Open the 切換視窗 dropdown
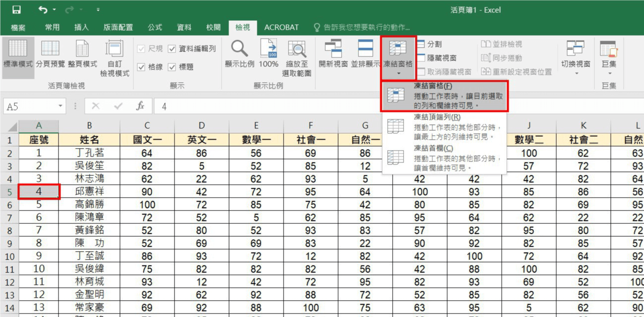 tap(576, 57)
